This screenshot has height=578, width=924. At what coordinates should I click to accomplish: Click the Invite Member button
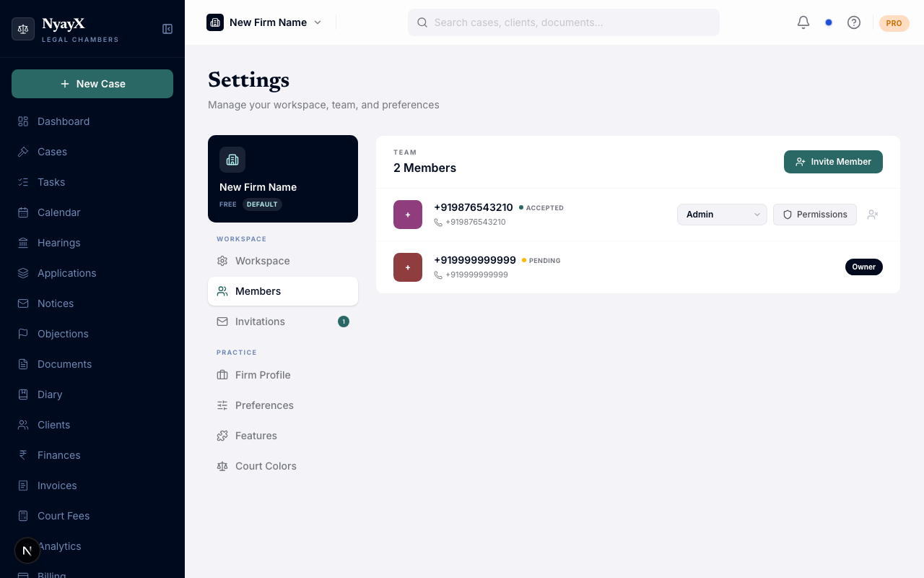coord(833,162)
